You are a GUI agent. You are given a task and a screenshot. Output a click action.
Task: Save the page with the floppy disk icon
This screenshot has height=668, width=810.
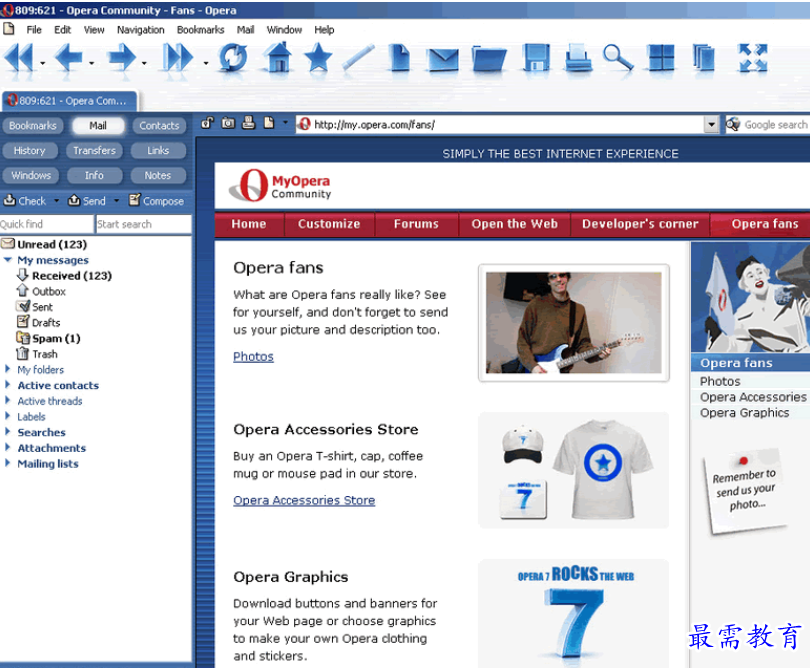click(536, 57)
